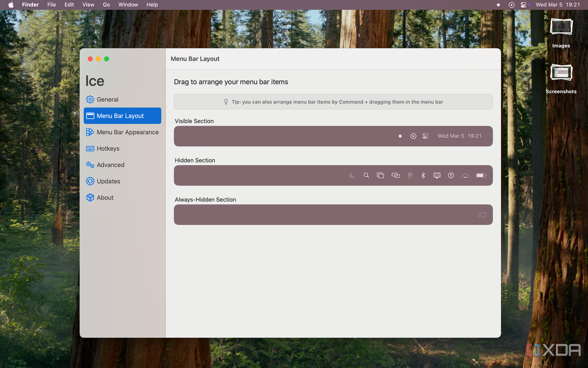
Task: Select the Screen Mirroring icon in Hidden Section
Action: pos(380,175)
